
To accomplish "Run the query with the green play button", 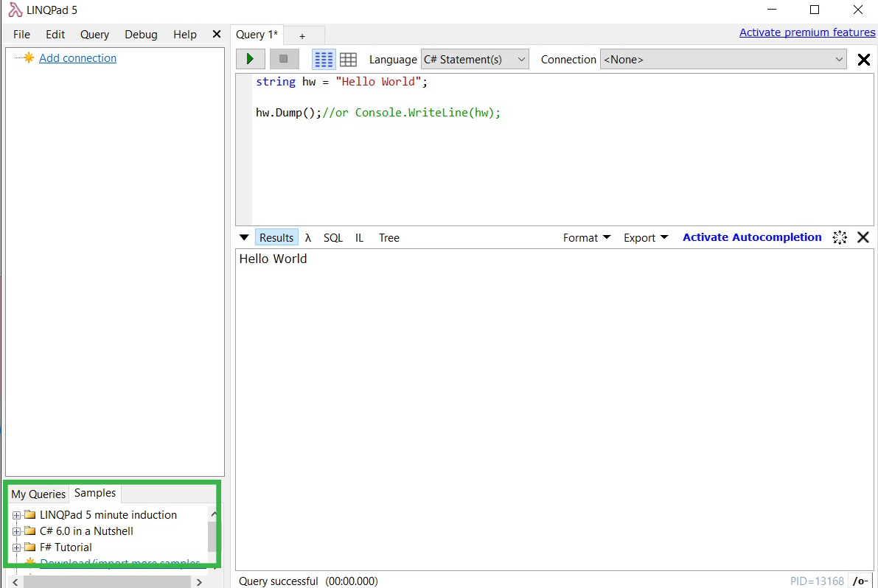I will [251, 59].
